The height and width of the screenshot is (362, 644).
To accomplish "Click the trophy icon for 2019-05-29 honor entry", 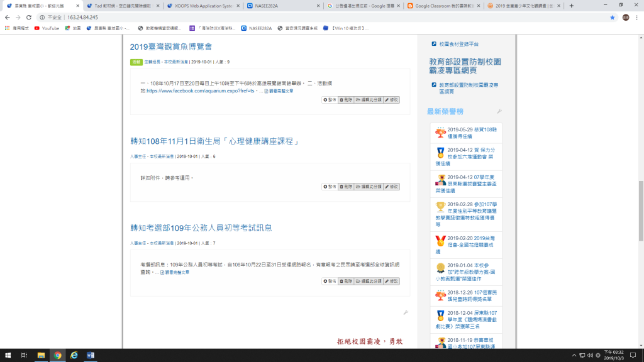I will point(440,133).
